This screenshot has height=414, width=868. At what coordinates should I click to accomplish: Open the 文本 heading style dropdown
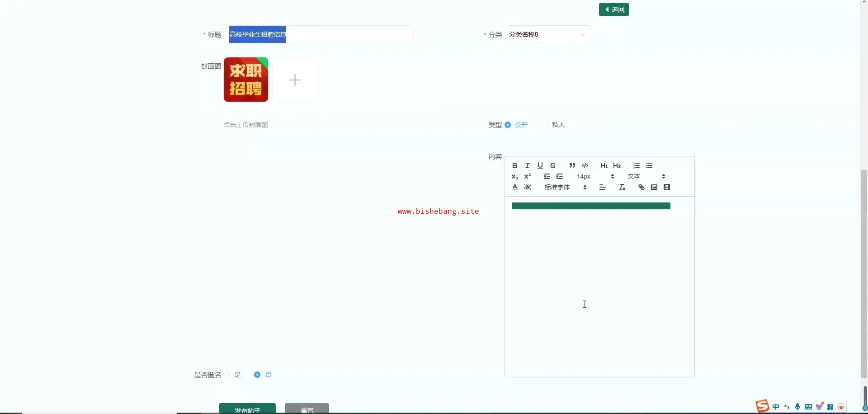click(646, 176)
